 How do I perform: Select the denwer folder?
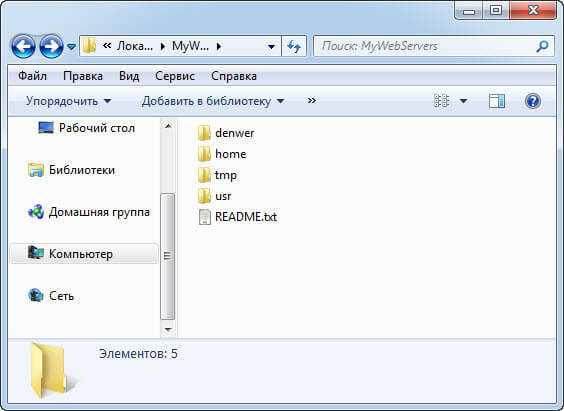pos(226,133)
